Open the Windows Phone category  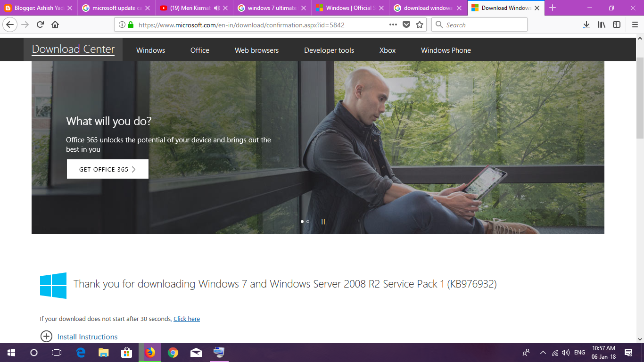click(x=446, y=50)
